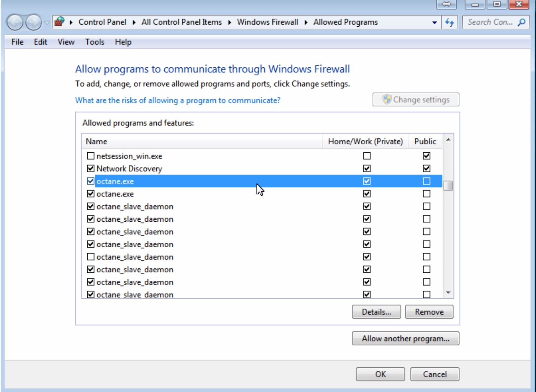Click the firewall icon in address bar
This screenshot has height=392, width=536.
(59, 22)
